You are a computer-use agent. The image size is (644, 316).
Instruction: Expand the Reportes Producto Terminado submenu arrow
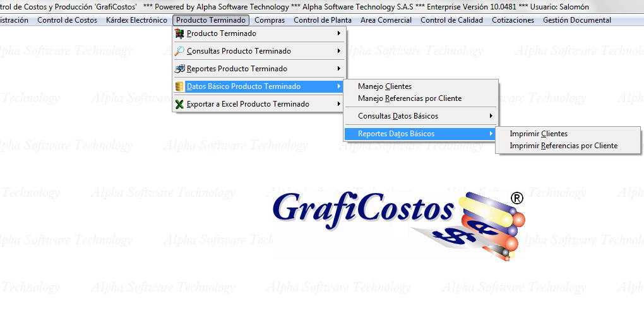[339, 69]
